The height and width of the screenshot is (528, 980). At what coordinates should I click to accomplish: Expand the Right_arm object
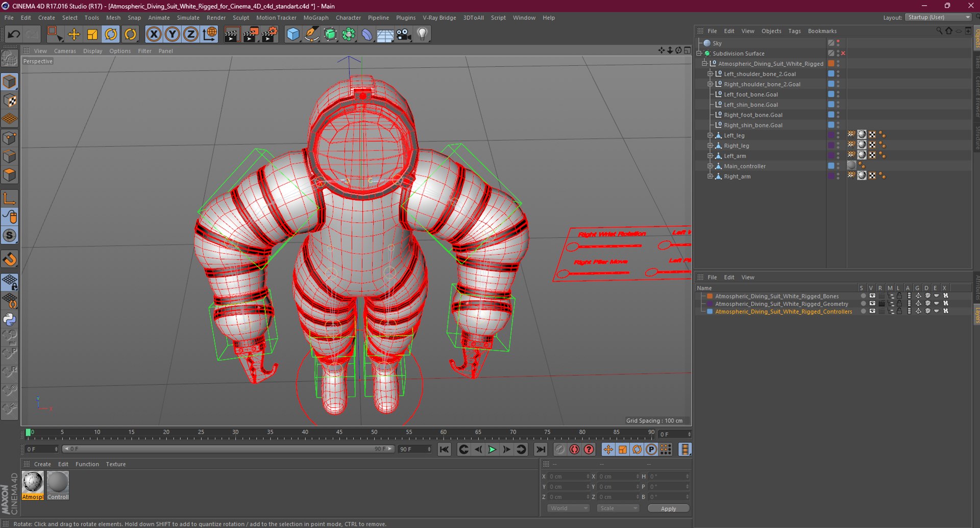coord(710,176)
